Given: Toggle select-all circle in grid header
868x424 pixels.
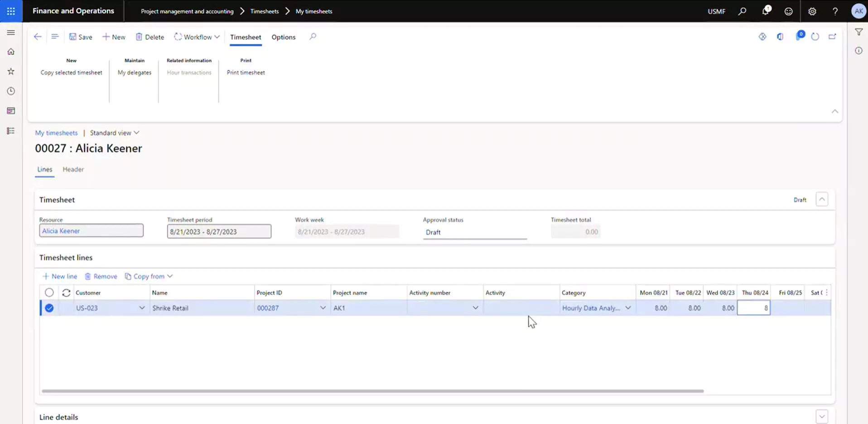Looking at the screenshot, I should click(49, 293).
